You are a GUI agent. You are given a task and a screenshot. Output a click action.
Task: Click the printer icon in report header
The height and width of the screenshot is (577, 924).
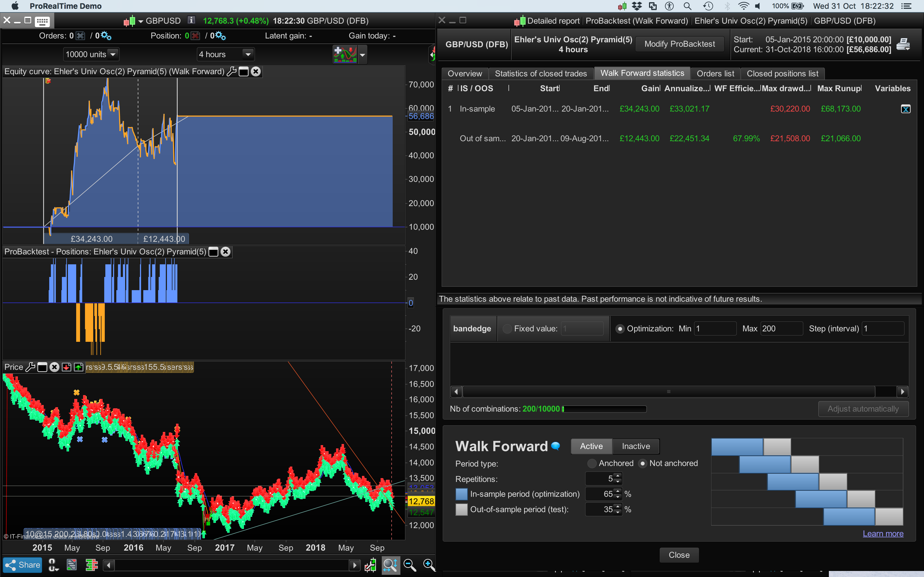[903, 44]
